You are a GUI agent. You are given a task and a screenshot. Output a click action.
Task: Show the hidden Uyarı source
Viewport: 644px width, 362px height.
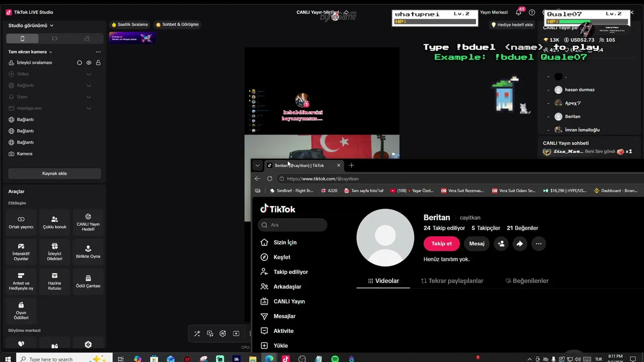(x=89, y=97)
